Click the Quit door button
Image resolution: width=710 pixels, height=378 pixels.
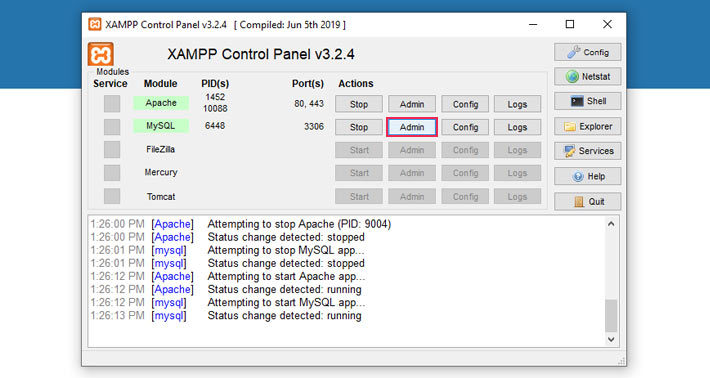click(587, 201)
